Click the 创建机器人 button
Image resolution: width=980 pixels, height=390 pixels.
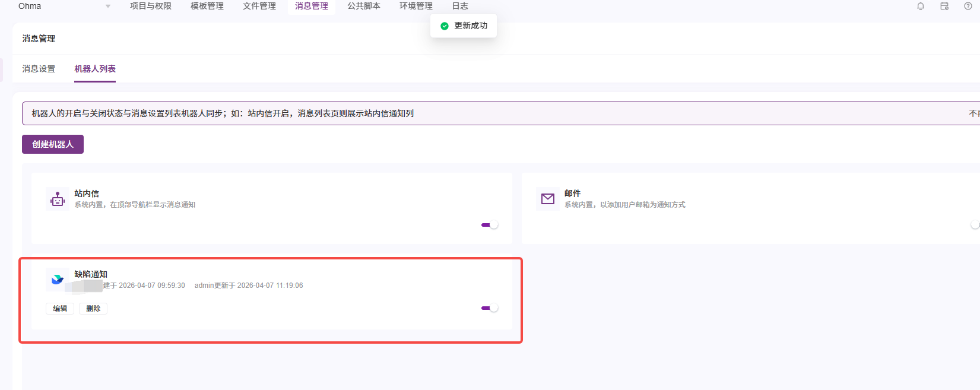click(x=53, y=144)
